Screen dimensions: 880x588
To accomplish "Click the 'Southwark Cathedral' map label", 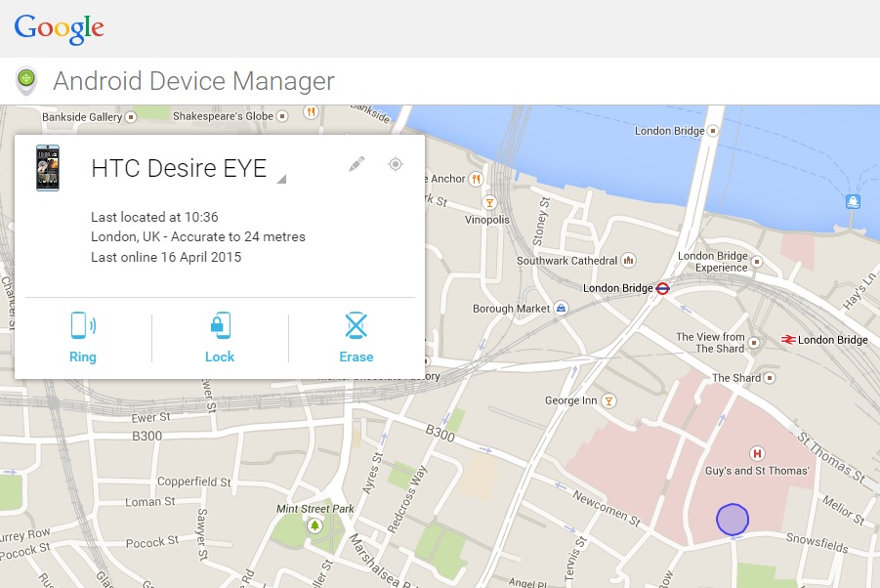I will click(x=566, y=261).
